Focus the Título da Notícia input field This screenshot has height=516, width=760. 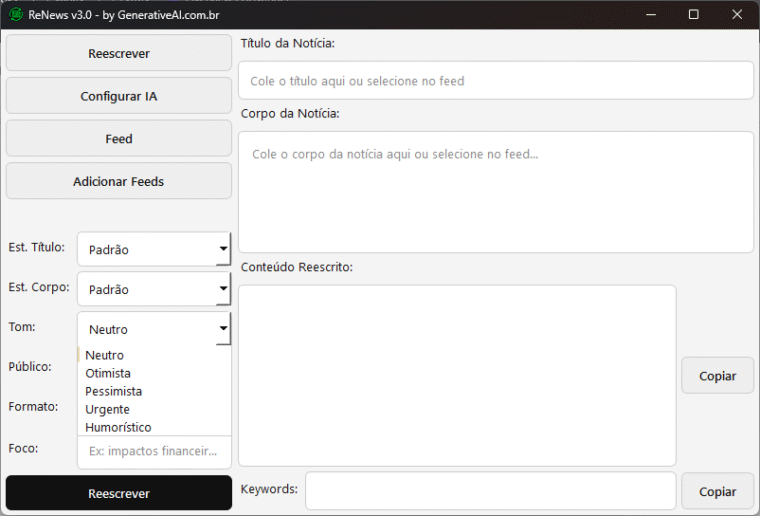click(495, 81)
